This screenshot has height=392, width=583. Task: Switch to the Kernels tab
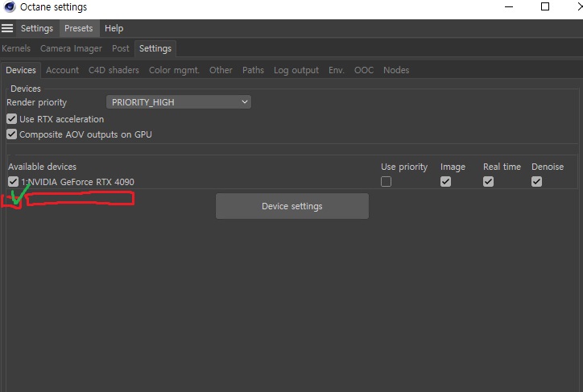coord(16,48)
